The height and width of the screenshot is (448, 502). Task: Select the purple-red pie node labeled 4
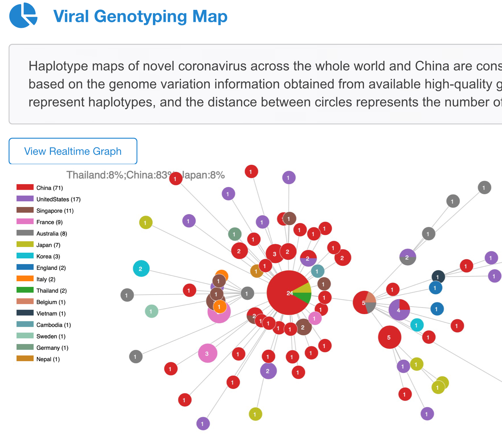(399, 310)
